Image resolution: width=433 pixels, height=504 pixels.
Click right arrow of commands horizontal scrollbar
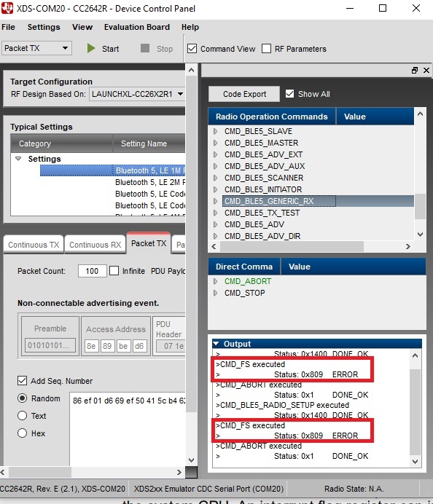tap(408, 246)
